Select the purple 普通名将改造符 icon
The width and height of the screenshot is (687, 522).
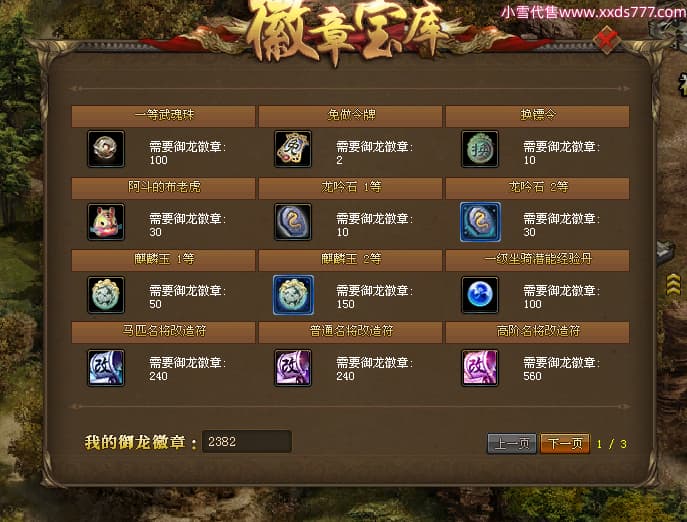[x=293, y=367]
